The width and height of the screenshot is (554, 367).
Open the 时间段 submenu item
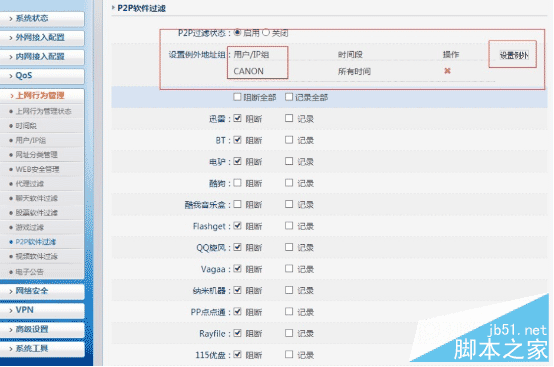26,126
